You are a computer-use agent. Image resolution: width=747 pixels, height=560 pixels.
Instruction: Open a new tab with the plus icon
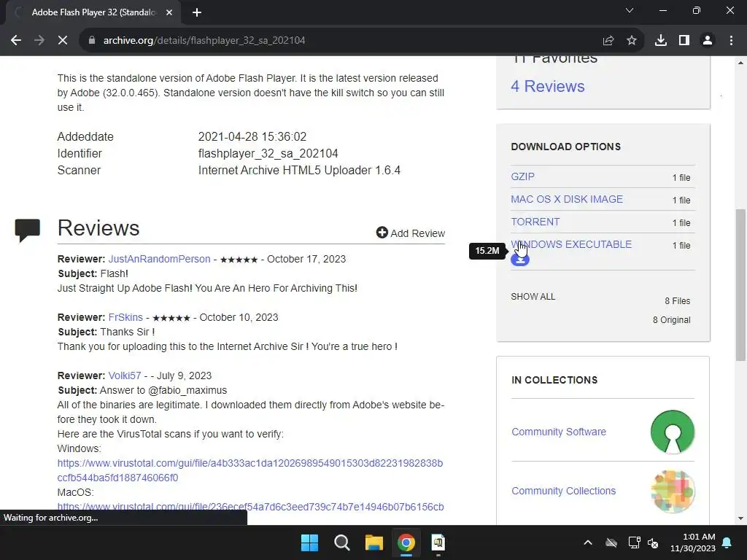(x=197, y=12)
